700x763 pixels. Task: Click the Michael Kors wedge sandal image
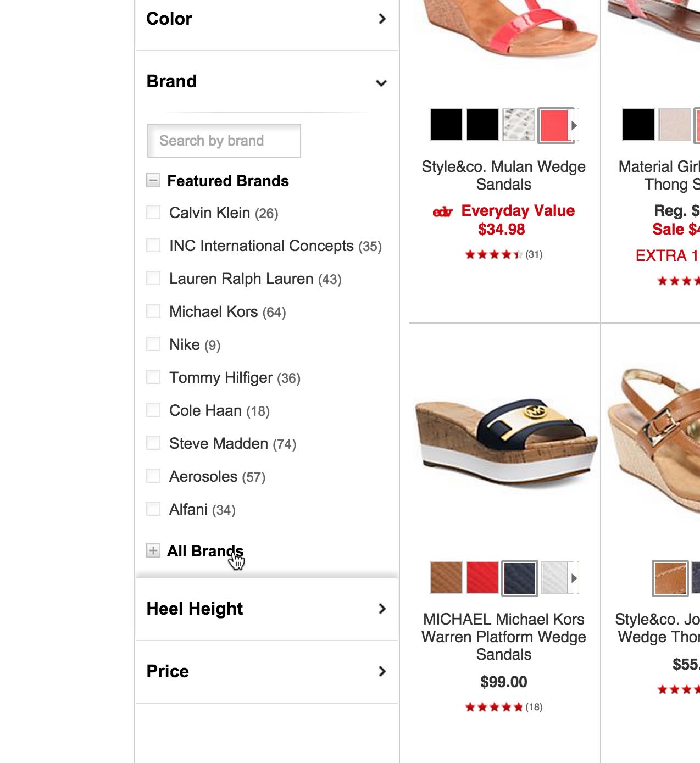pos(505,442)
